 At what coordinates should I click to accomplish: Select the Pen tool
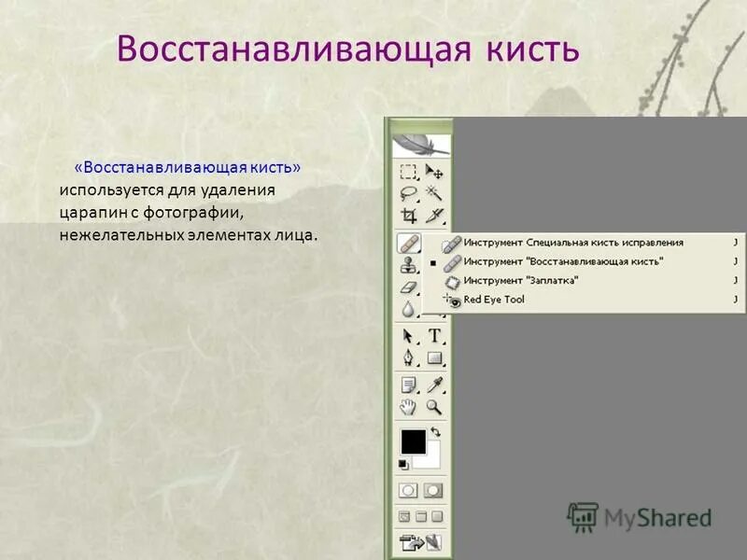409,358
